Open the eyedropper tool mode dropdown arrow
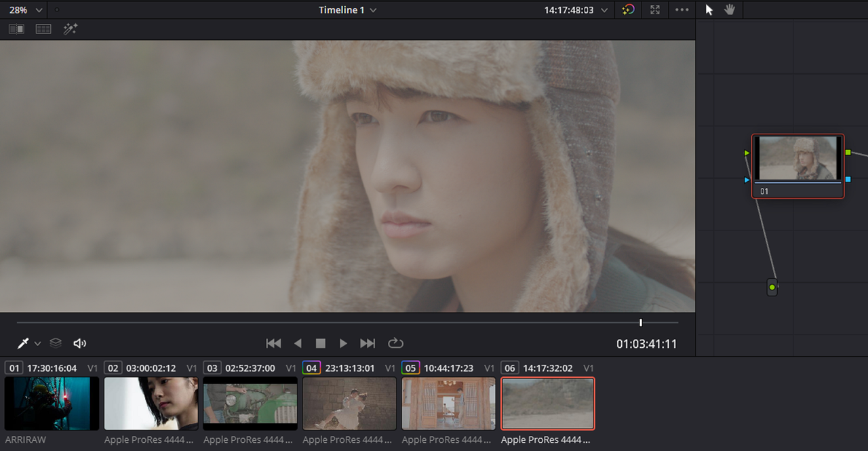 pyautogui.click(x=38, y=344)
